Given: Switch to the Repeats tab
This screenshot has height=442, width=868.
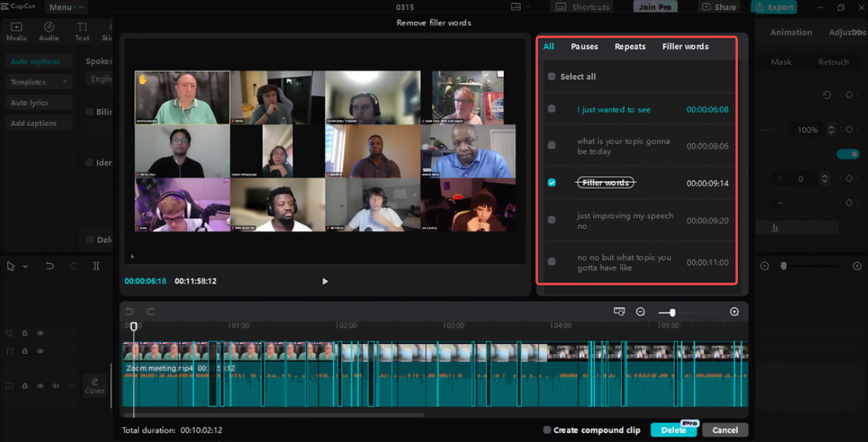Looking at the screenshot, I should click(x=629, y=46).
